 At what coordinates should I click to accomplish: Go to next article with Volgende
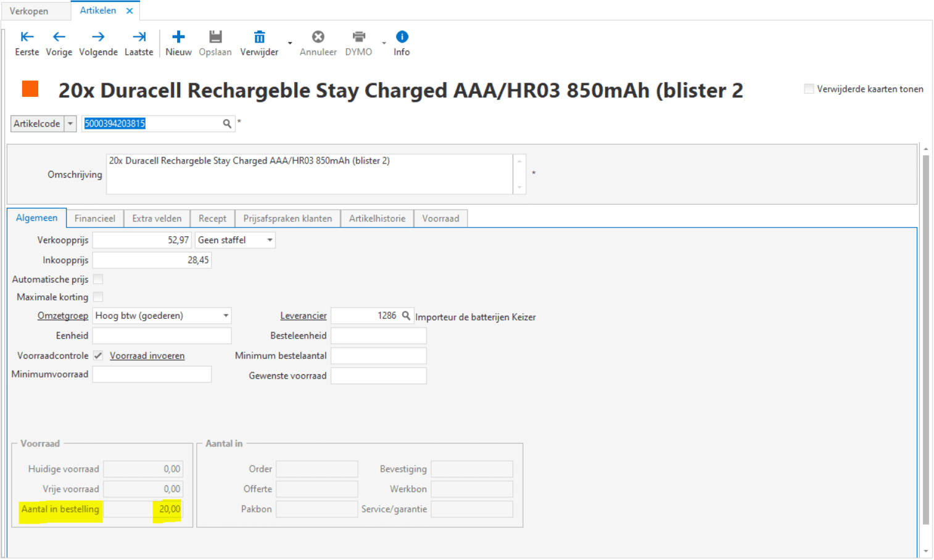98,44
